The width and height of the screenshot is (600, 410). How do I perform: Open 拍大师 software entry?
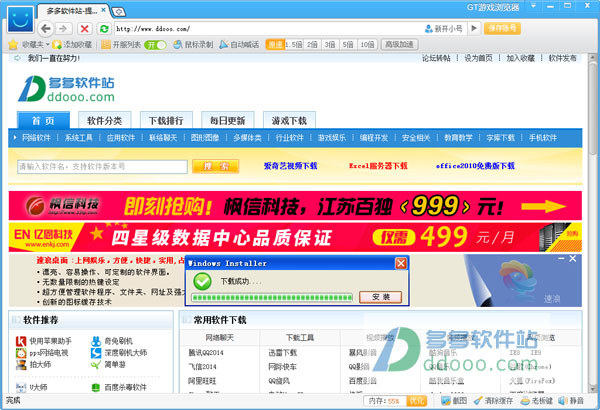[x=34, y=364]
